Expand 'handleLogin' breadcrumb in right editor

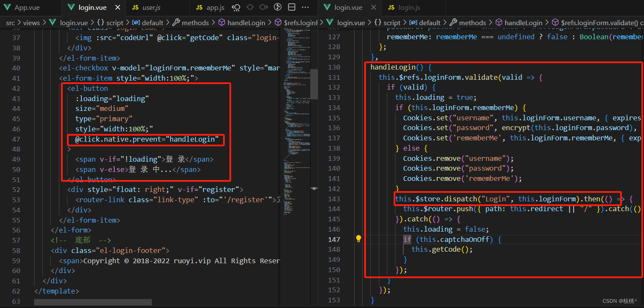click(523, 23)
